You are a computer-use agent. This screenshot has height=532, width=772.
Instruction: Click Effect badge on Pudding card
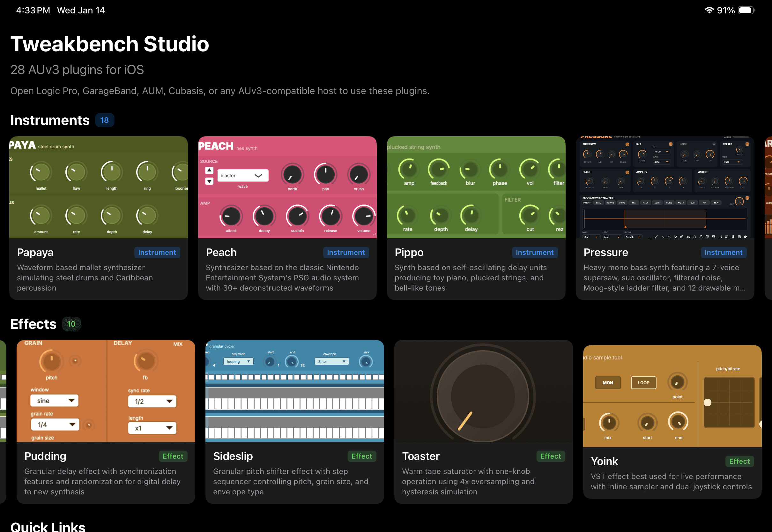coord(173,456)
